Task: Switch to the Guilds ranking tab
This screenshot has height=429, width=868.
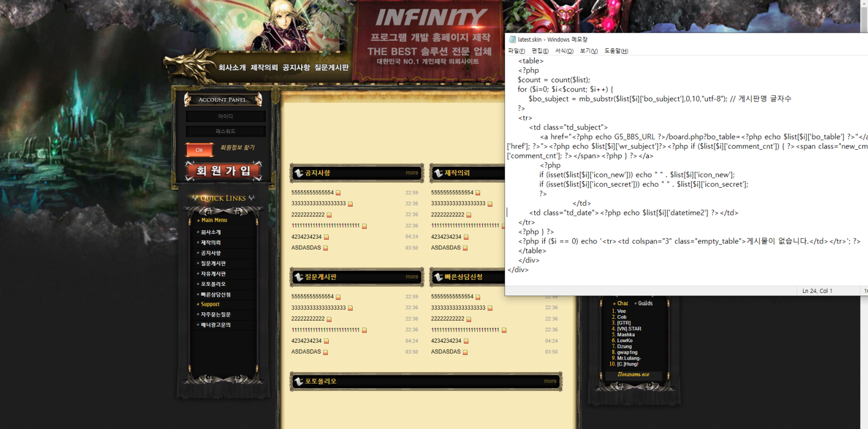Action: (645, 303)
